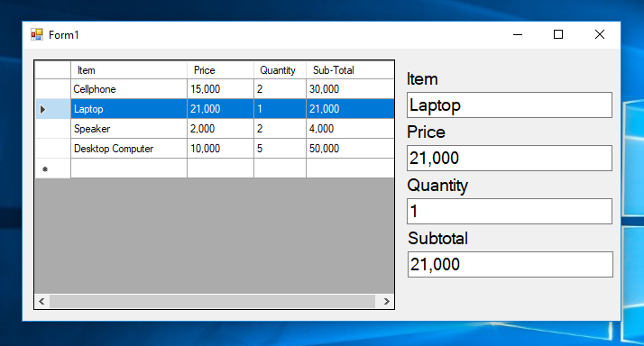Image resolution: width=644 pixels, height=346 pixels.
Task: Focus the Quantity text box
Action: (x=510, y=212)
